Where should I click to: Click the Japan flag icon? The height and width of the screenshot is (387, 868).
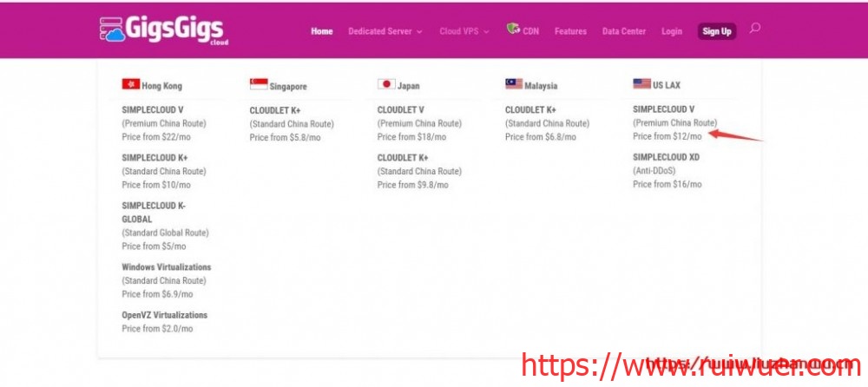pyautogui.click(x=386, y=84)
